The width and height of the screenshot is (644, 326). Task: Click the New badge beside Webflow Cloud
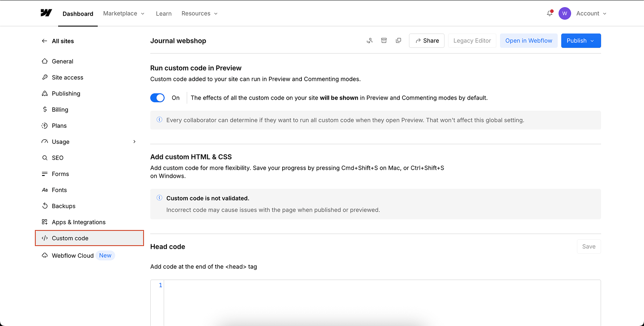tap(105, 255)
